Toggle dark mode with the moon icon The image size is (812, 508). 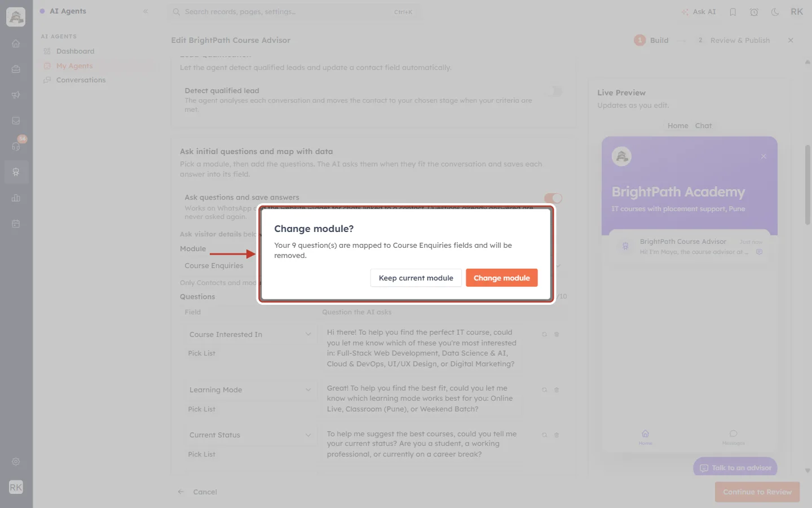coord(775,12)
